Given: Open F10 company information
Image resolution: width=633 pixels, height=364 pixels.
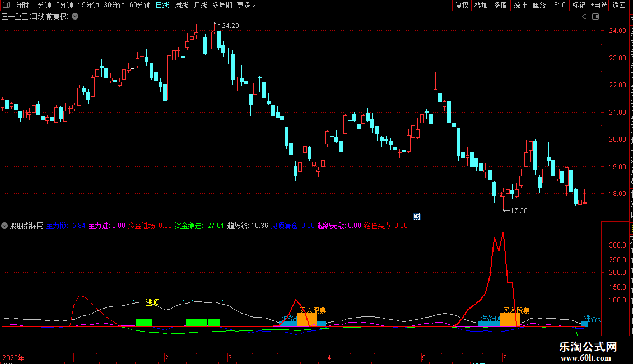Looking at the screenshot, I should pyautogui.click(x=560, y=5).
